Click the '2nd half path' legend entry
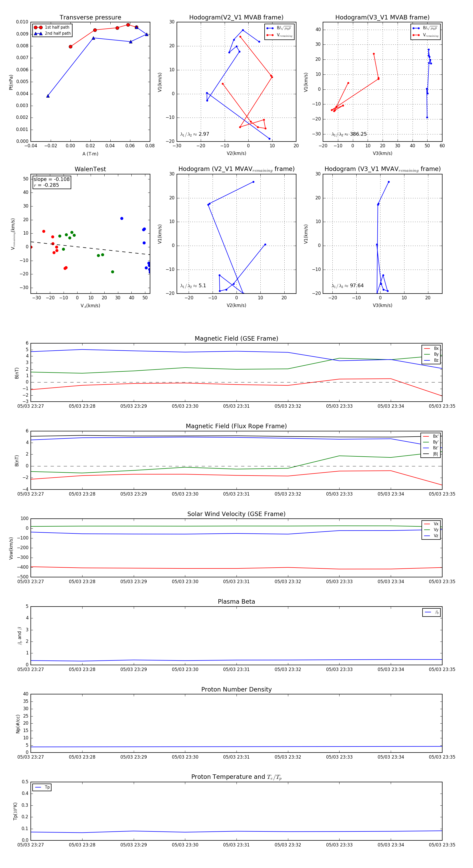473x868 pixels. 52,33
